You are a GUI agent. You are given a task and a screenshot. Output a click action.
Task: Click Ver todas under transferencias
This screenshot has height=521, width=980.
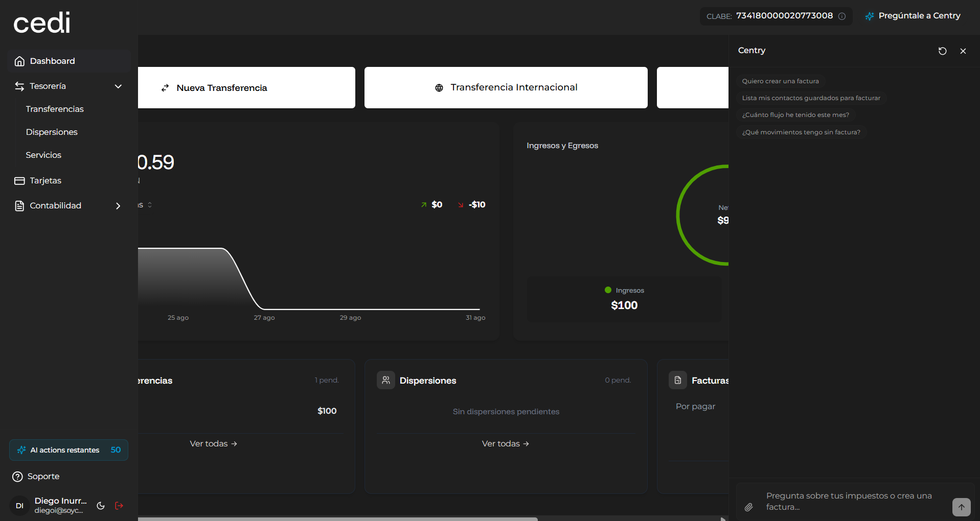214,444
